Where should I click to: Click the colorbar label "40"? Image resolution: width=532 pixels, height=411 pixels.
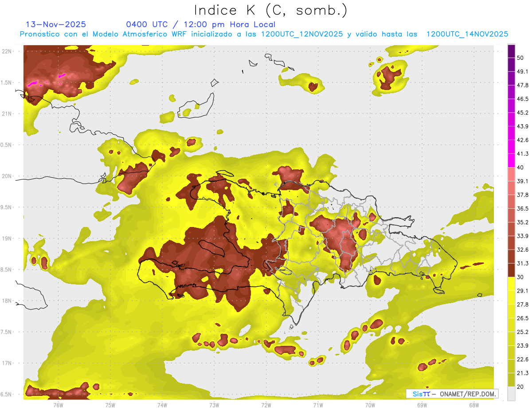(x=520, y=167)
